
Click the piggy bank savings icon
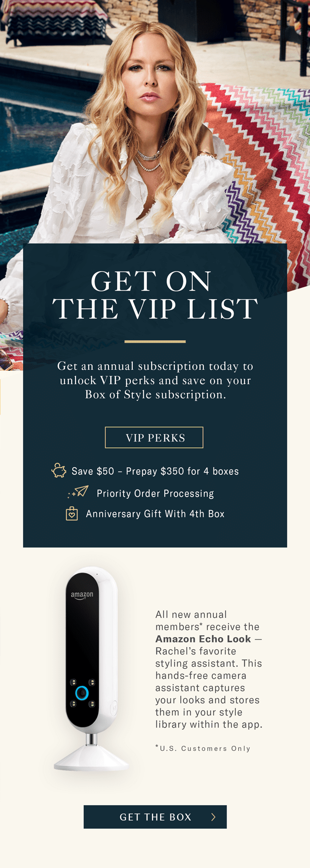point(59,471)
